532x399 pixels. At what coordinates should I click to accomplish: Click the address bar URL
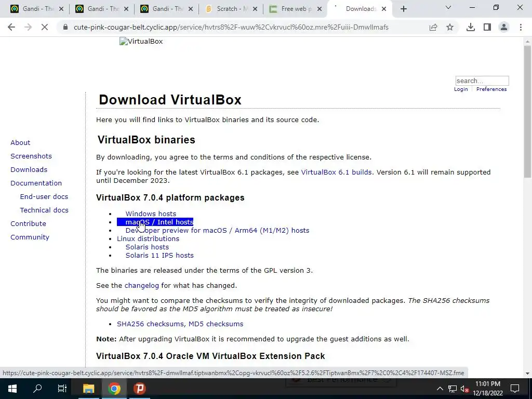tap(231, 27)
